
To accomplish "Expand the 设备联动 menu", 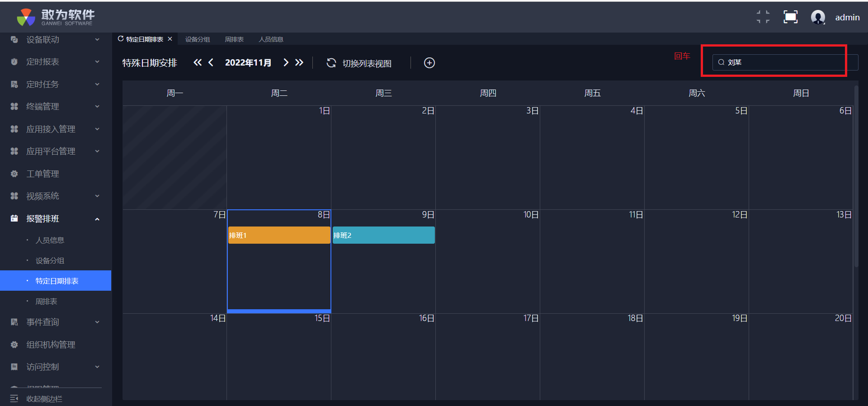I will point(55,40).
